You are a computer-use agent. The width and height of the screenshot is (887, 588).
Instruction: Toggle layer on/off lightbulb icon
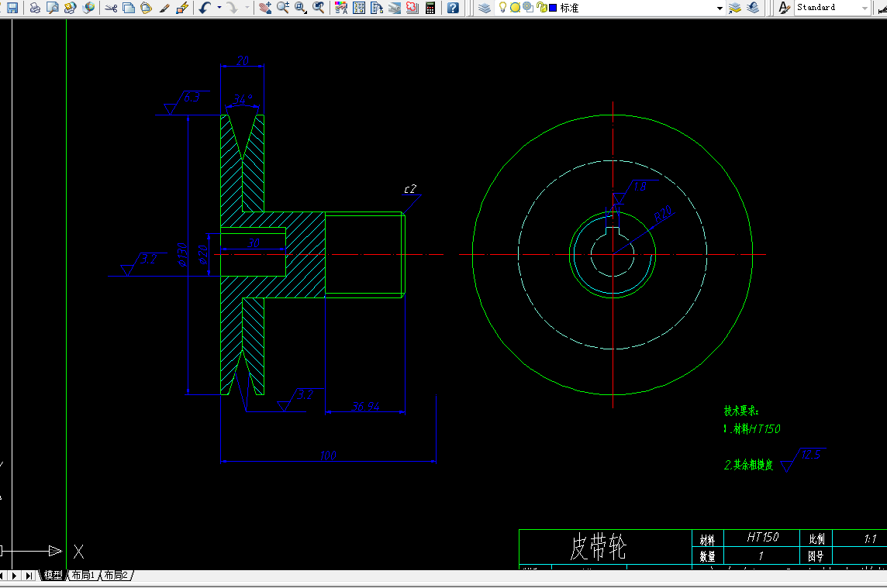click(502, 7)
